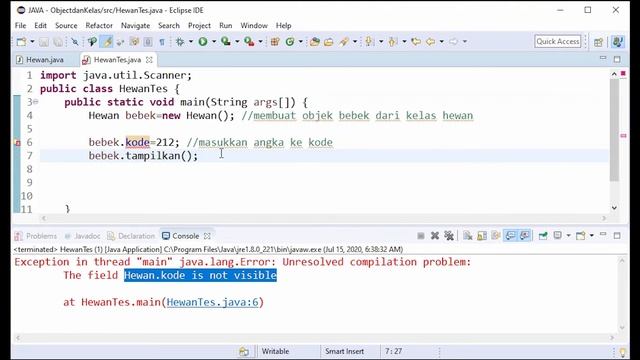Click the Next Annotation icon
The height and width of the screenshot is (360, 640).
point(370,42)
